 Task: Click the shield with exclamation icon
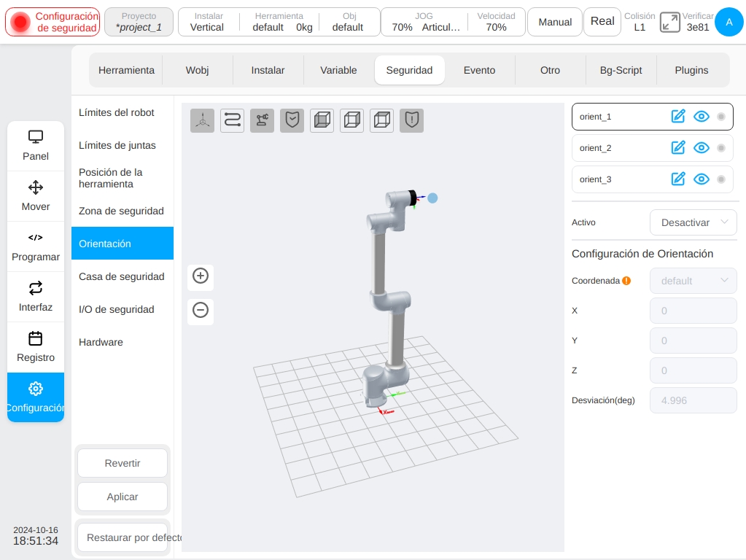[x=411, y=120]
